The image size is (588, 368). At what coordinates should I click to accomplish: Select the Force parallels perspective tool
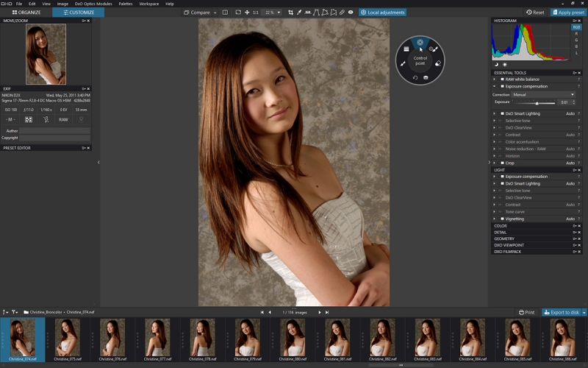coord(316,13)
